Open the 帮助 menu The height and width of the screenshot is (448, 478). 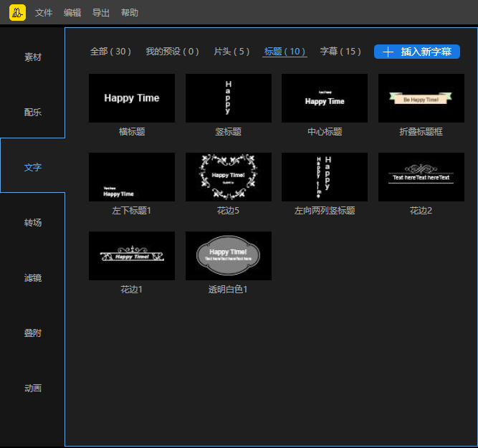(130, 13)
